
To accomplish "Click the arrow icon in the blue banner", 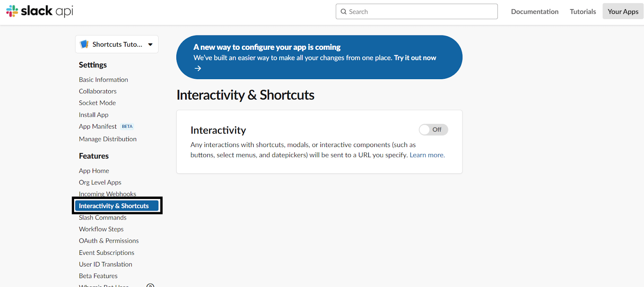I will (198, 68).
